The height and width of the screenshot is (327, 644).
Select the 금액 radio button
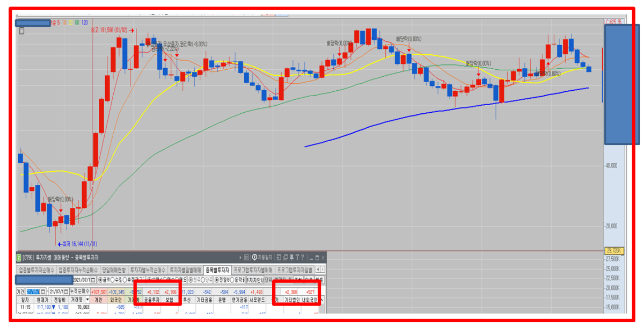(x=100, y=280)
